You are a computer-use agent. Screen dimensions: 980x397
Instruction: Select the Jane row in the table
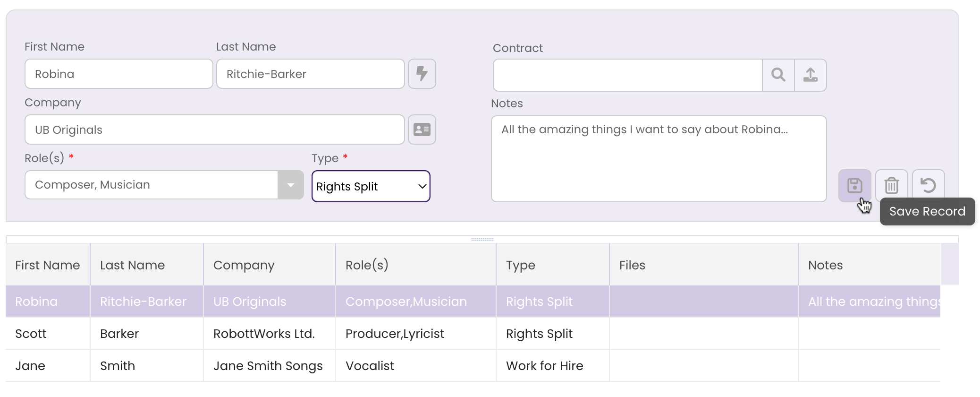[473, 365]
